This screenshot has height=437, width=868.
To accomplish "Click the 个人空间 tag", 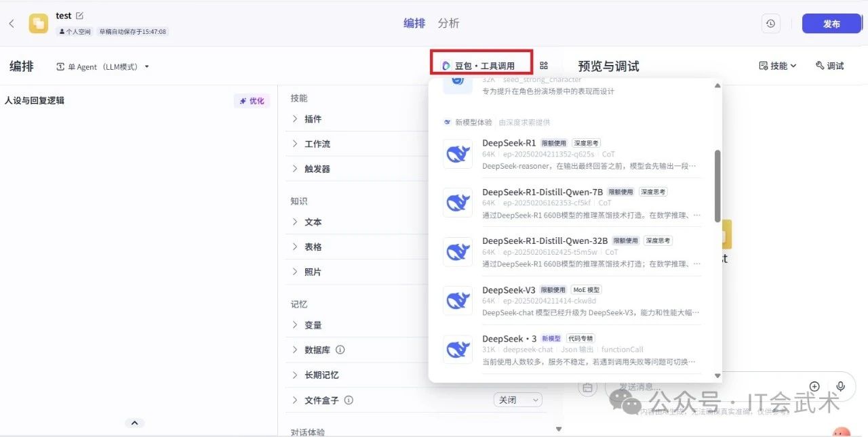I will pyautogui.click(x=75, y=31).
